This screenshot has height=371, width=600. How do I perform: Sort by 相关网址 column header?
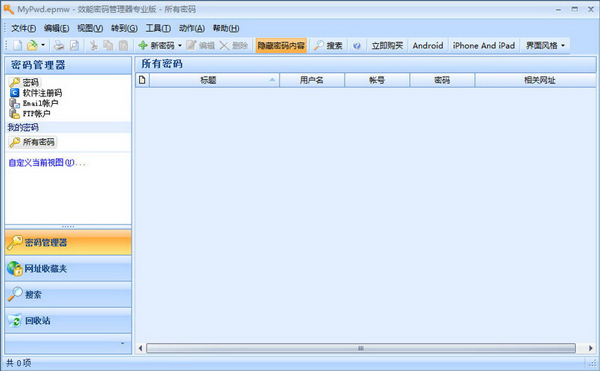(x=536, y=80)
